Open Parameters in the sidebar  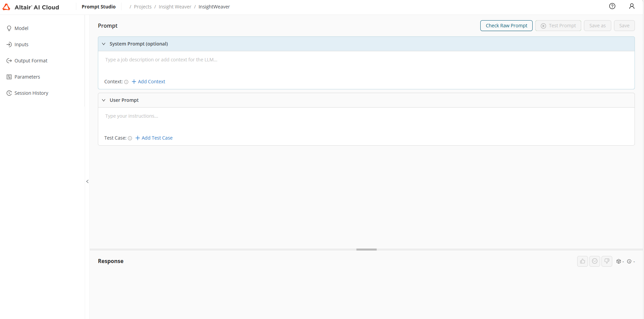[27, 77]
